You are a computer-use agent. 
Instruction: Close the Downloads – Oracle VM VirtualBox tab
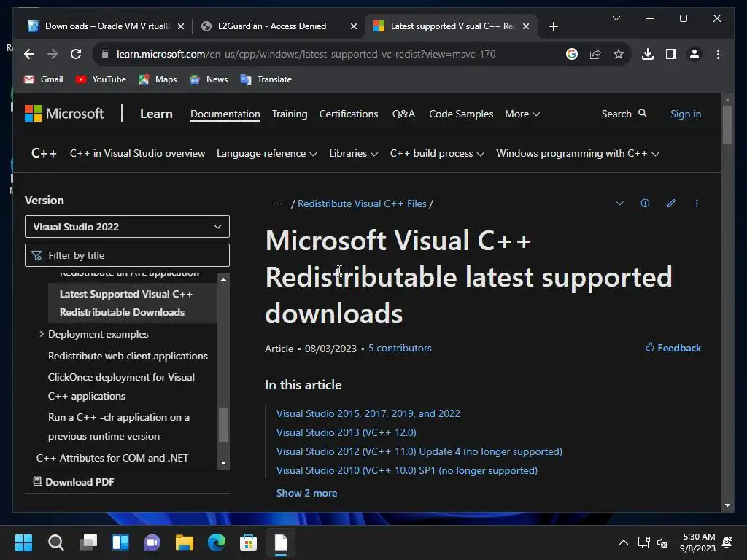click(181, 26)
